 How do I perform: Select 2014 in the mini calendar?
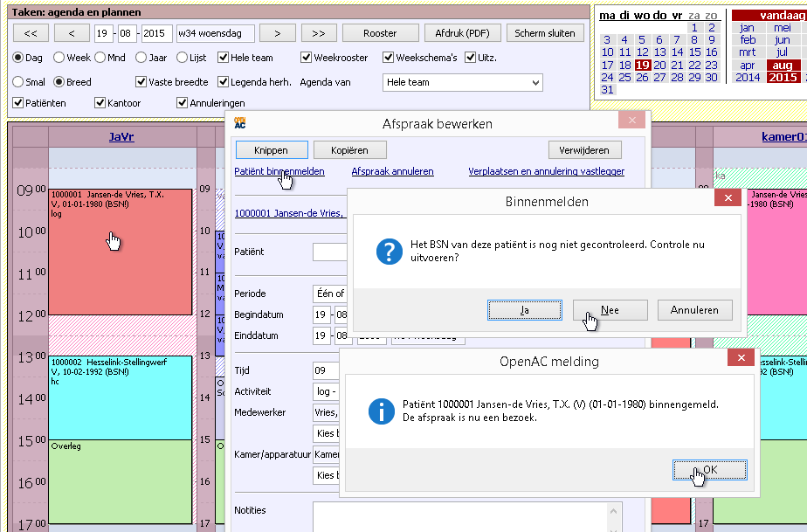click(x=748, y=78)
